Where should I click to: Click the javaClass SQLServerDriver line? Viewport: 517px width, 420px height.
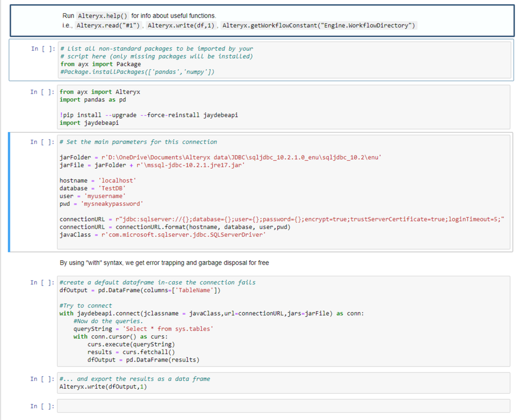(x=163, y=235)
